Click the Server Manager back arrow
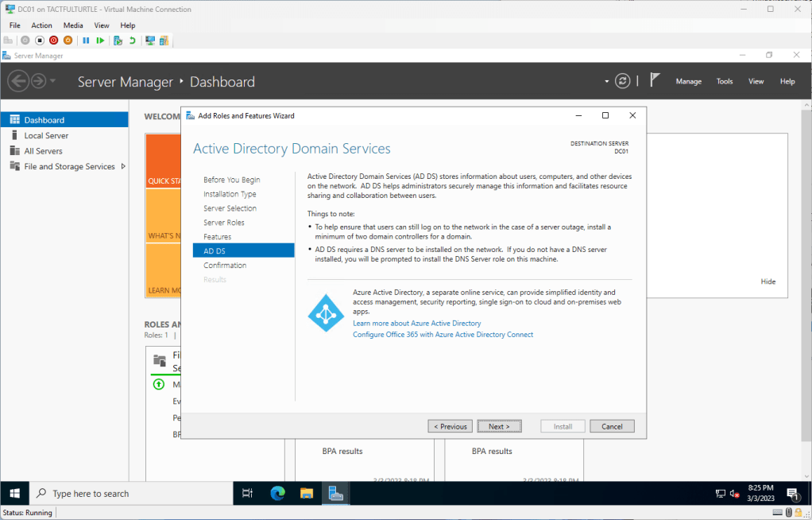This screenshot has height=520, width=812. pos(18,81)
